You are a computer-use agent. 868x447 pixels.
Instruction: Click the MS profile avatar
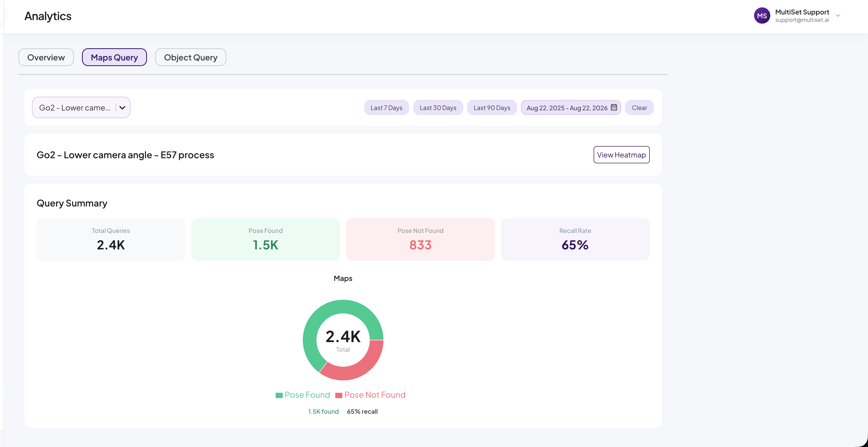(762, 15)
